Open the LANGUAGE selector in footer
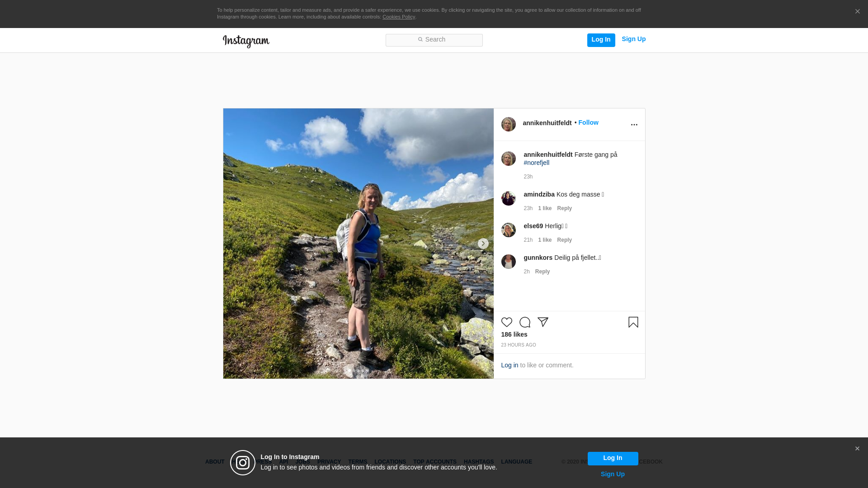This screenshot has height=488, width=868. (x=516, y=462)
